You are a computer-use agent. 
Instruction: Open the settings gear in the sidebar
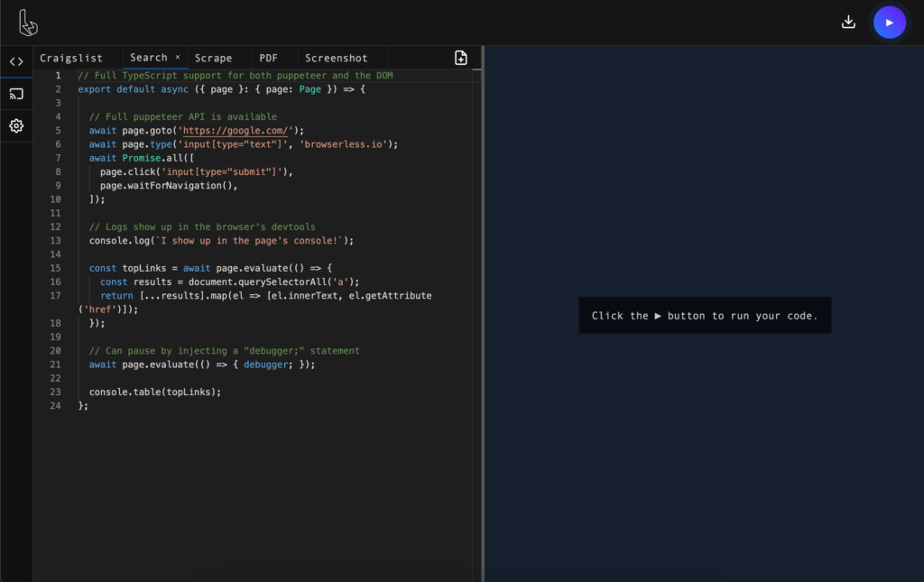point(16,125)
